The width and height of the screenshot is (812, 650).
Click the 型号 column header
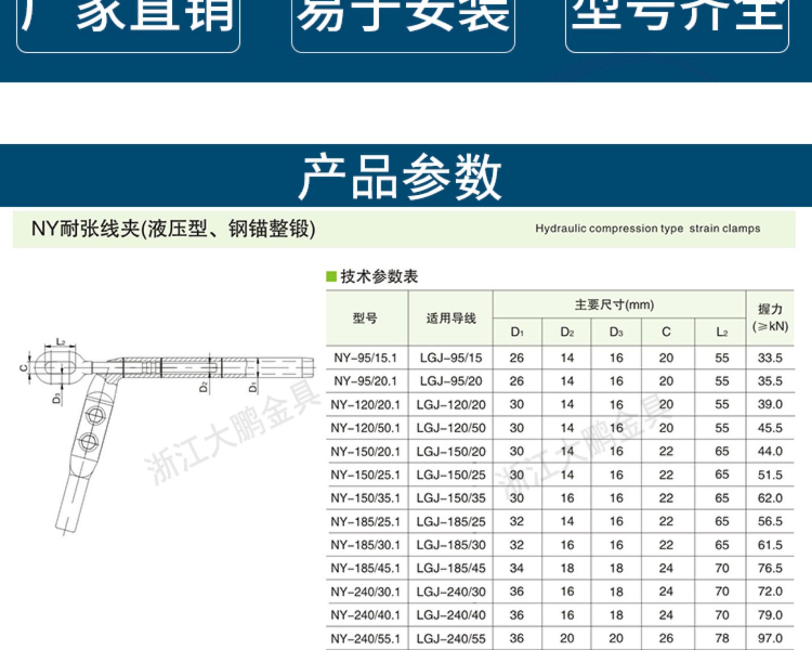(x=365, y=318)
